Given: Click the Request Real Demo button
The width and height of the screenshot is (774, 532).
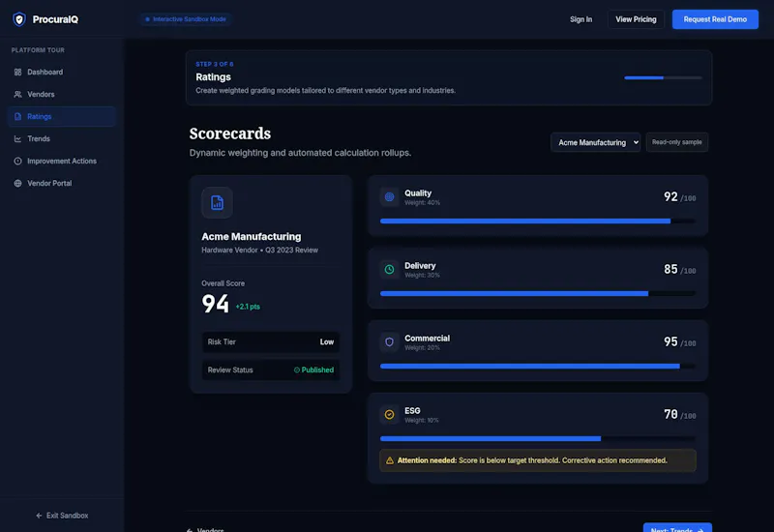Looking at the screenshot, I should click(715, 19).
